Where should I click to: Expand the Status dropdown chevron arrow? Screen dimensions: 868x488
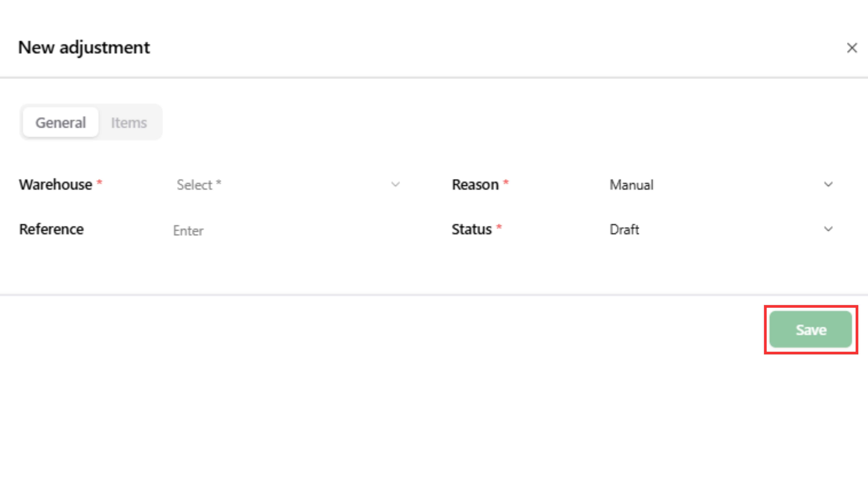(x=828, y=229)
